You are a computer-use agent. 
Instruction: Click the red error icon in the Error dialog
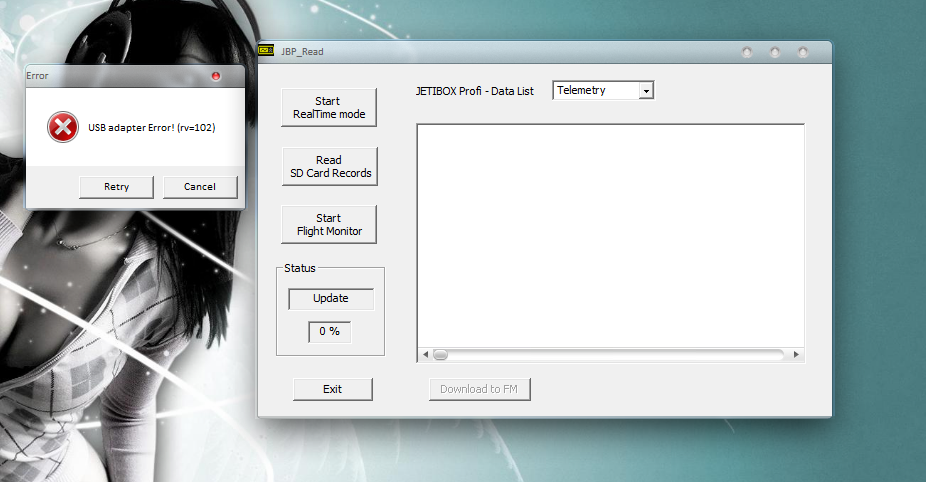pos(63,127)
